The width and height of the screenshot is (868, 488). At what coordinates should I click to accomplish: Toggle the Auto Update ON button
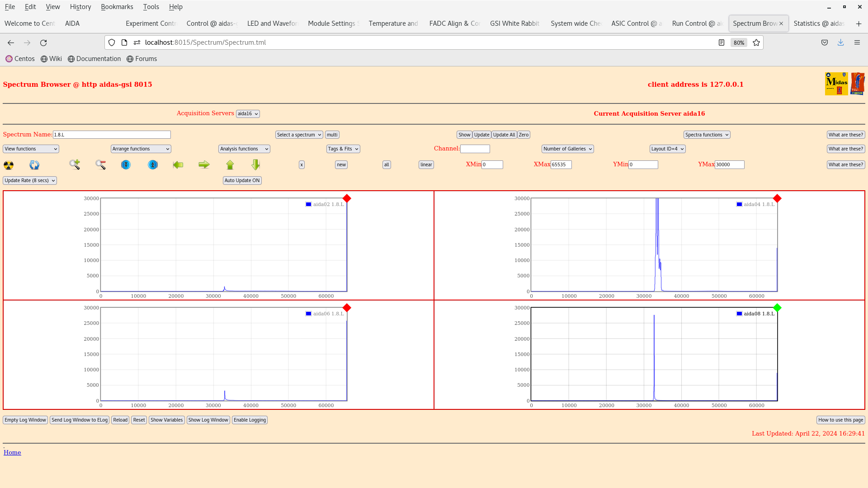[x=242, y=180]
